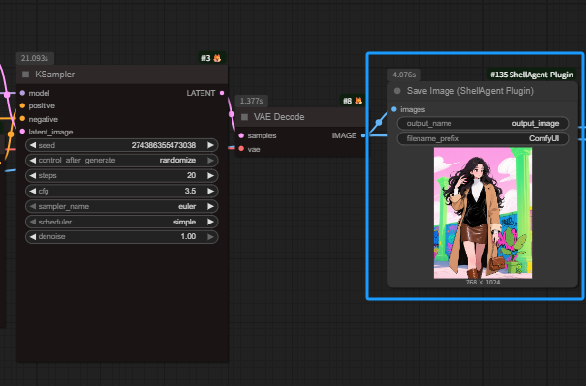Image resolution: width=588 pixels, height=388 pixels.
Task: Increase denoise with right arrow
Action: pos(211,237)
